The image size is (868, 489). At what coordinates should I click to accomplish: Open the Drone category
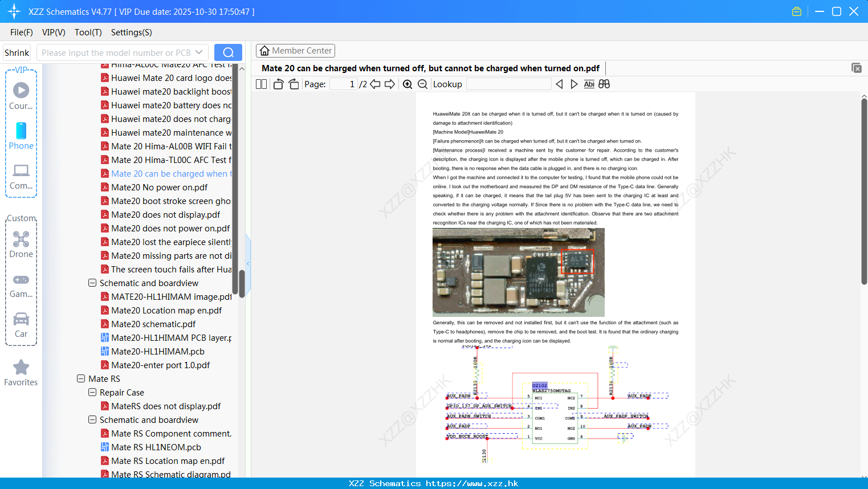21,244
